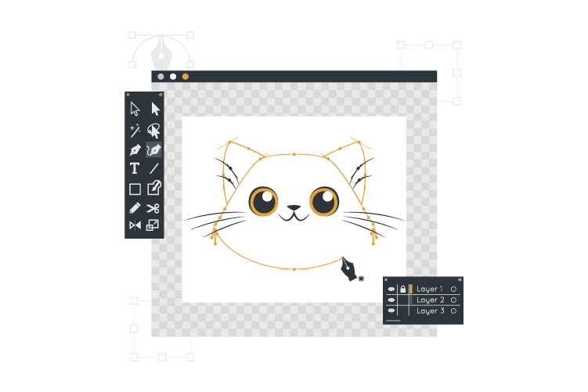Select the Rectangle tool

coord(135,189)
